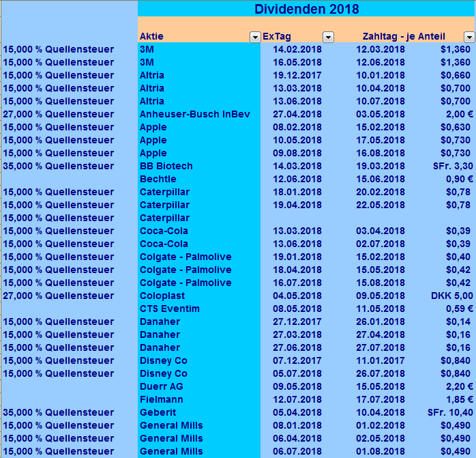Click General Mills ExTag date 08.01.2018
This screenshot has height=458, width=476.
(297, 425)
